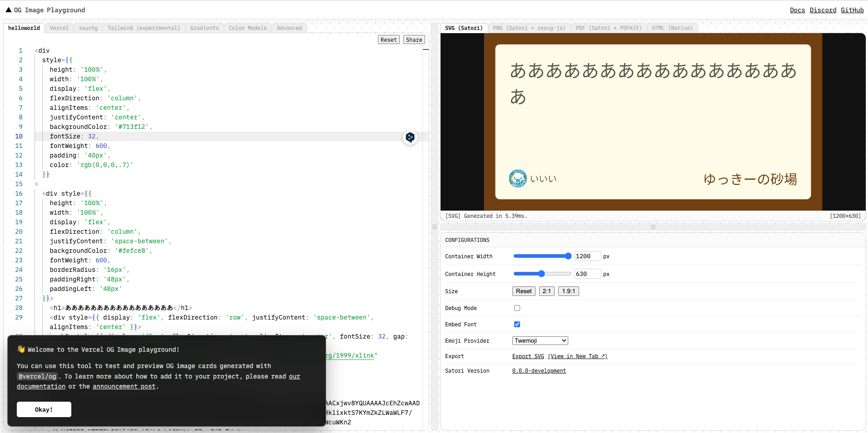The width and height of the screenshot is (868, 433).
Task: Click the Container Width input field
Action: [x=587, y=256]
